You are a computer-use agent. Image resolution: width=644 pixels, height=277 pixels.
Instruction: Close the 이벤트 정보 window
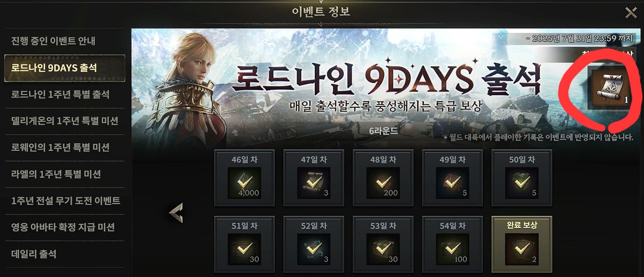point(631,13)
